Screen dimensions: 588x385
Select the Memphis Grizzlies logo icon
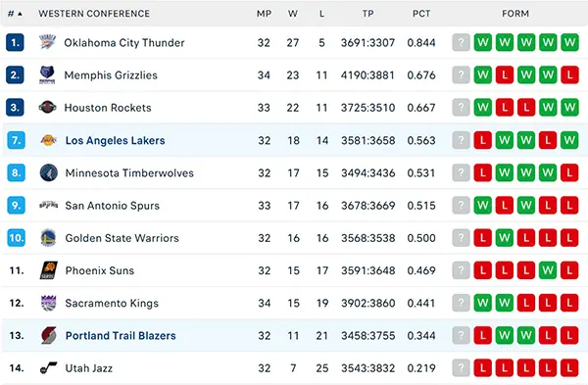[x=47, y=75]
